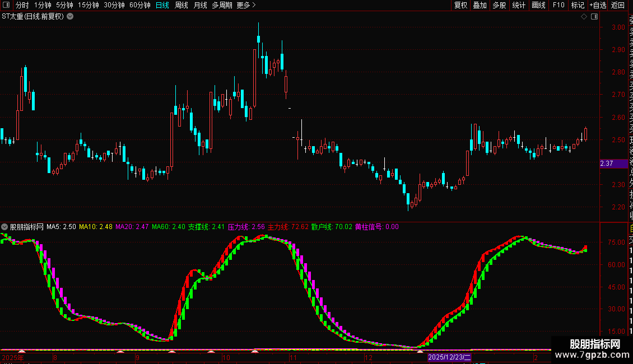Click the diamond marker icon above the chart
This screenshot has width=633, height=364.
(584, 17)
